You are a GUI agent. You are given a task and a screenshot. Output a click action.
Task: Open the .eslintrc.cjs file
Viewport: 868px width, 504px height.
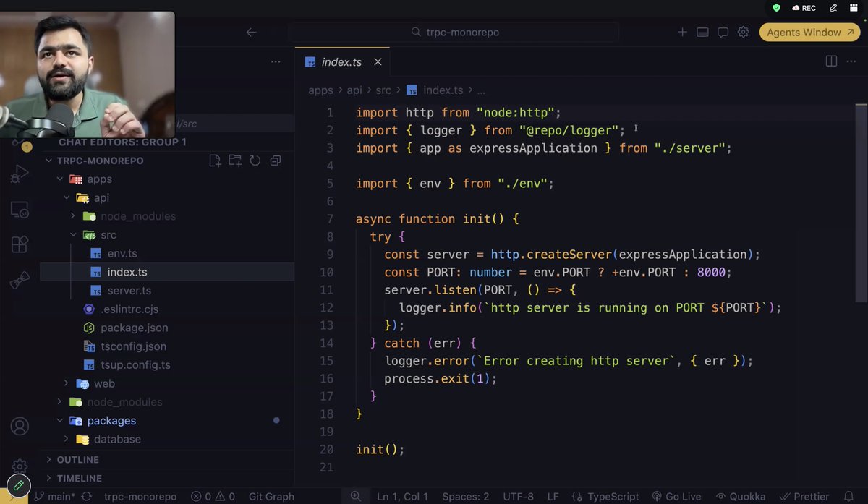pos(129,309)
